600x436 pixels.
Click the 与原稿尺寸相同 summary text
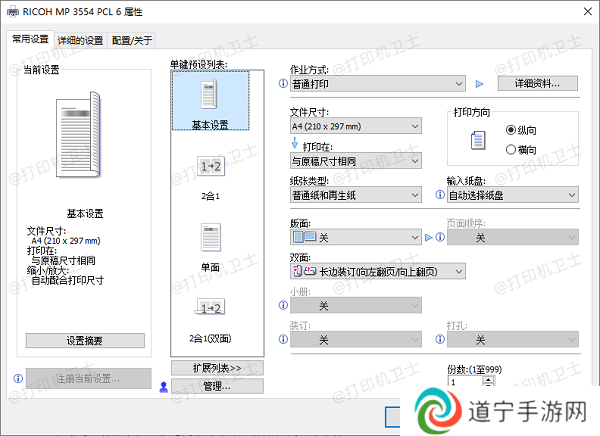(x=64, y=261)
